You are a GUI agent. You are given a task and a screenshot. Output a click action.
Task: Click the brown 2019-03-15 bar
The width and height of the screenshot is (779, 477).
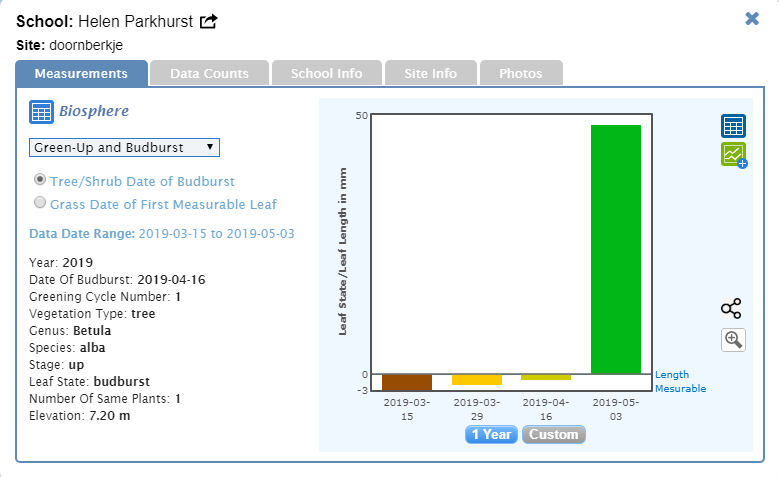point(407,382)
